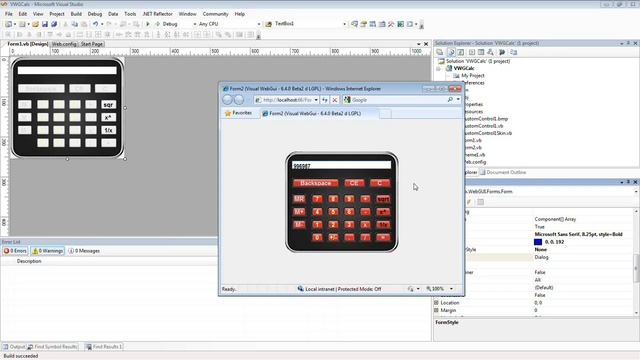Click the Start Debugging play icon

148,24
